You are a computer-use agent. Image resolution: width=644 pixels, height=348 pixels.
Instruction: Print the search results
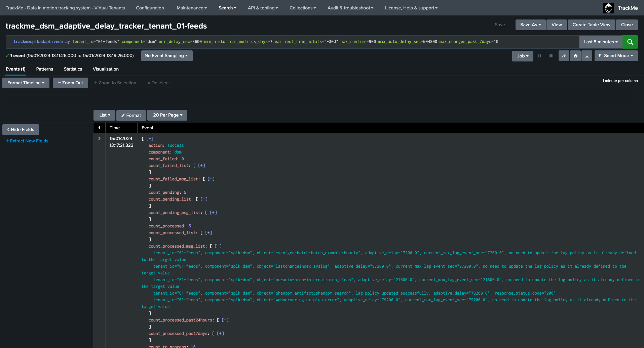575,56
